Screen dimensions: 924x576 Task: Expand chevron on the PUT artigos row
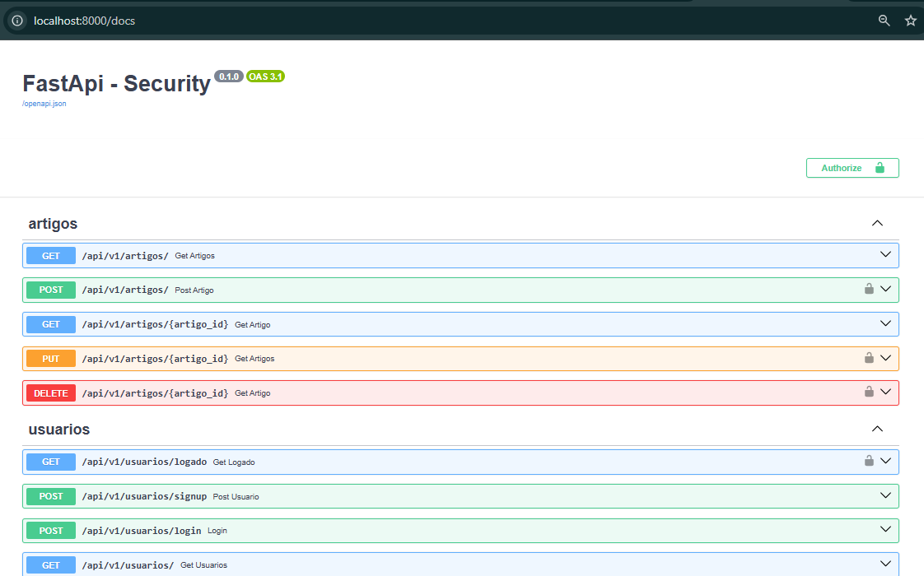(x=885, y=358)
